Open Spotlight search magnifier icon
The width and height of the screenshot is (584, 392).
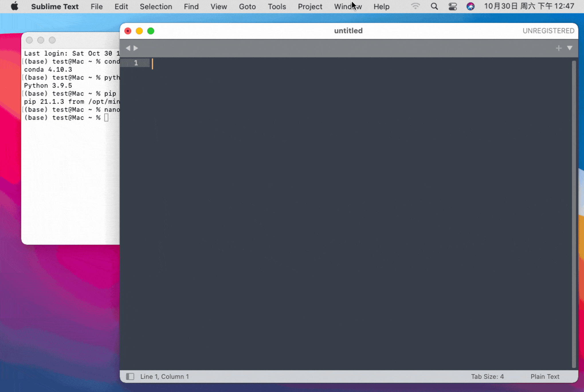click(434, 6)
